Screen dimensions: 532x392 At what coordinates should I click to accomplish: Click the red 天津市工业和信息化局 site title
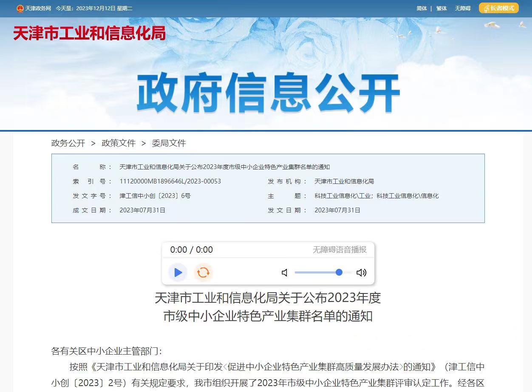89,33
